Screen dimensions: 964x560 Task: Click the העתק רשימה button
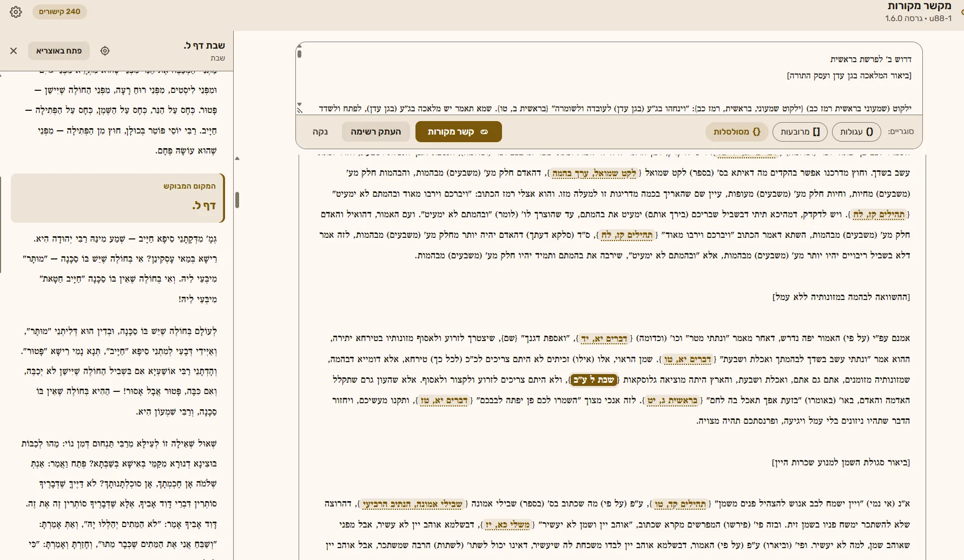pos(376,132)
